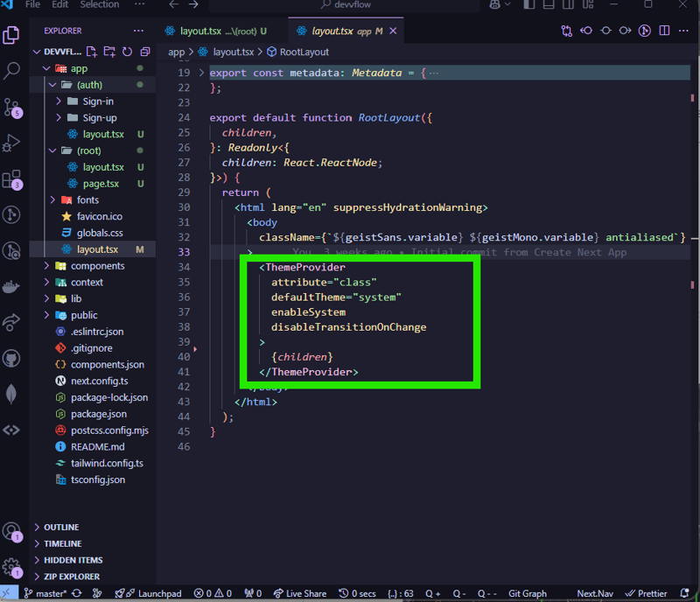Open Source Control view with 5 badge
Image resolution: width=700 pixels, height=602 pixels.
click(12, 108)
